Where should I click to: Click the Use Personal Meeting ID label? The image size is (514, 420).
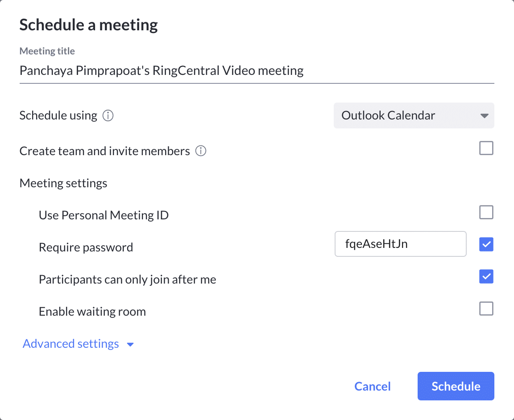click(x=104, y=215)
